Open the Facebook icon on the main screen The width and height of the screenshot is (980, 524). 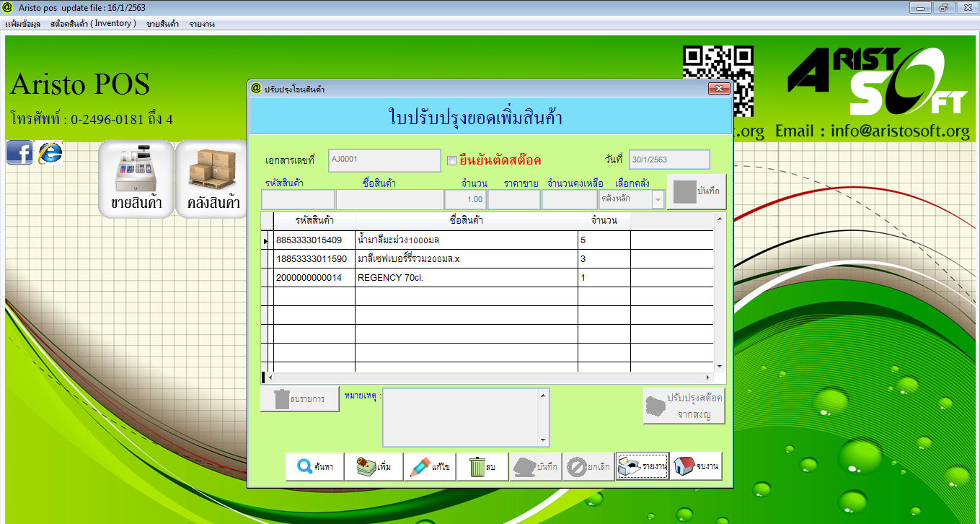pyautogui.click(x=19, y=152)
